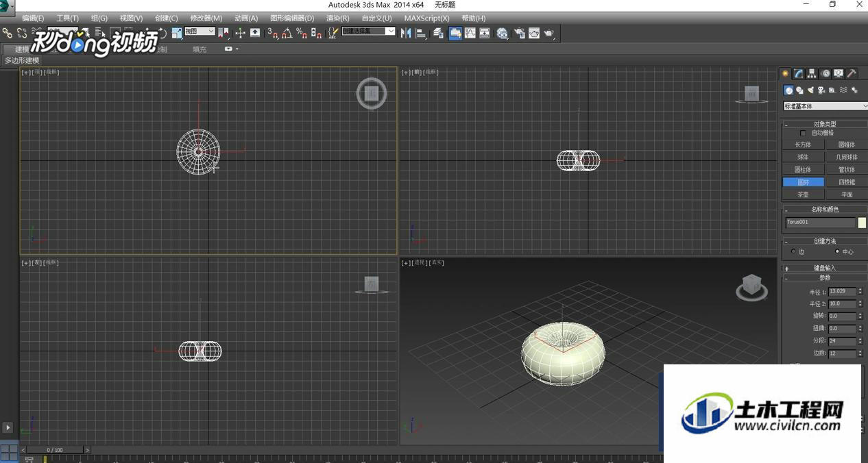Viewport: 868px width, 463px height.
Task: Open Render Setup icon
Action: [519, 32]
